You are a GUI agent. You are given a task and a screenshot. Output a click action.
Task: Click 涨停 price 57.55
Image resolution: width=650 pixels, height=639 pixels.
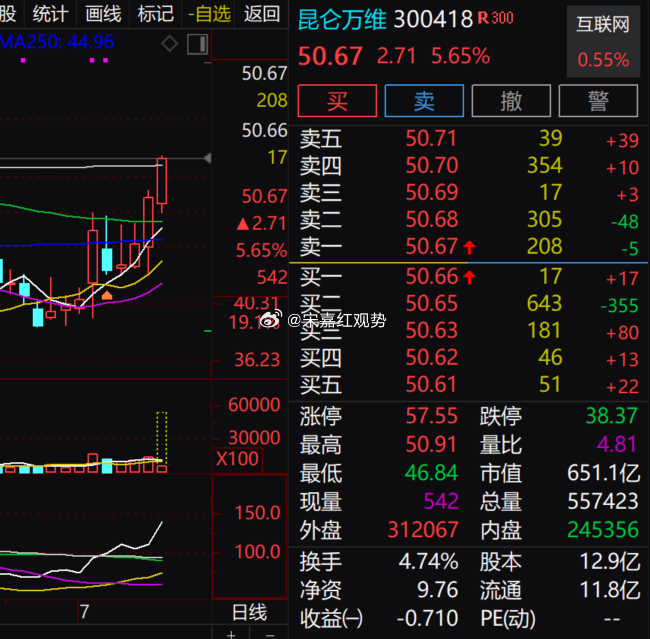tap(431, 416)
